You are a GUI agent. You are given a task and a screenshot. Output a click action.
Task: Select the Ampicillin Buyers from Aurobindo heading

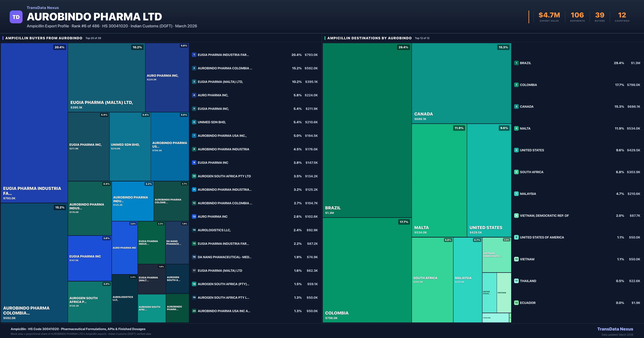click(x=44, y=38)
